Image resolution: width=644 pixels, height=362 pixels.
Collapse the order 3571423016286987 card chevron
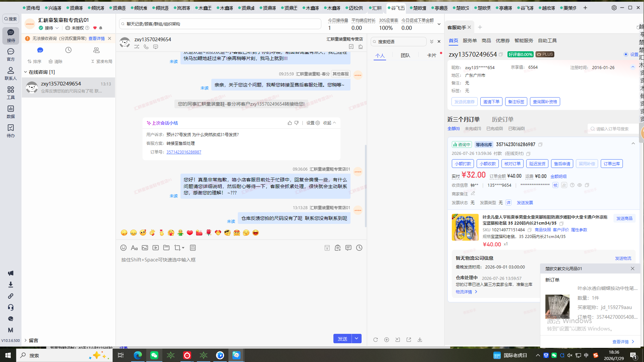633,144
